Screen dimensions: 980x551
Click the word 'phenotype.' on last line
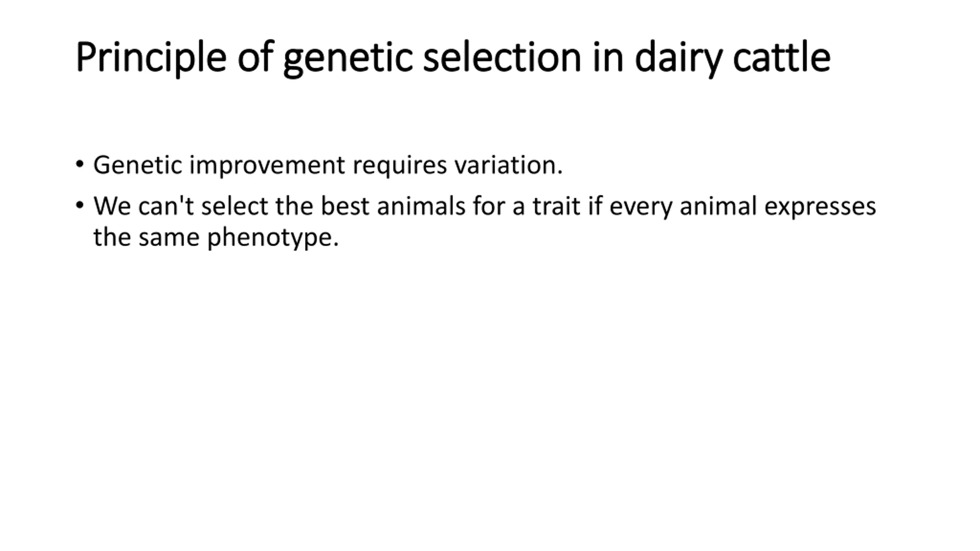click(x=273, y=238)
